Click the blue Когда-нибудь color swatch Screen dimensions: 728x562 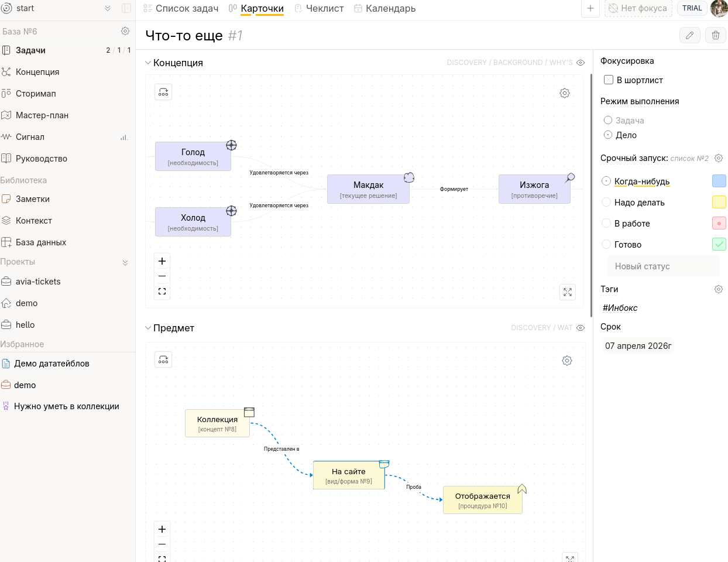tap(719, 181)
